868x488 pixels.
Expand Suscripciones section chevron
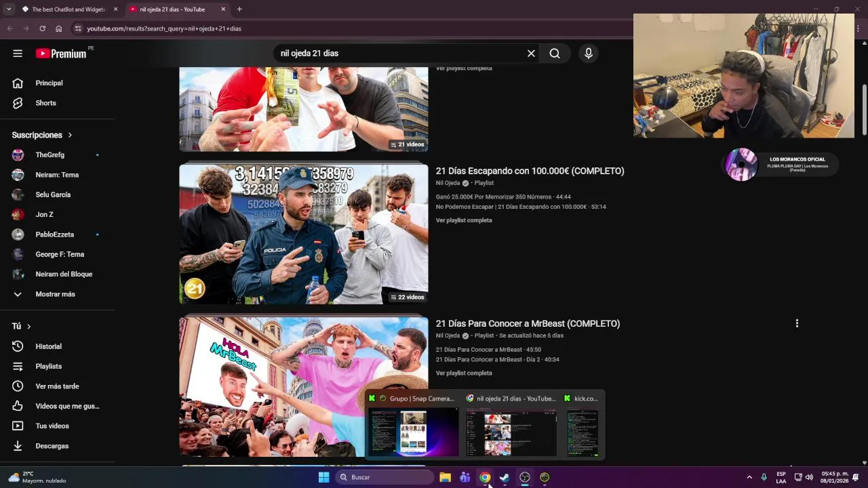point(70,136)
